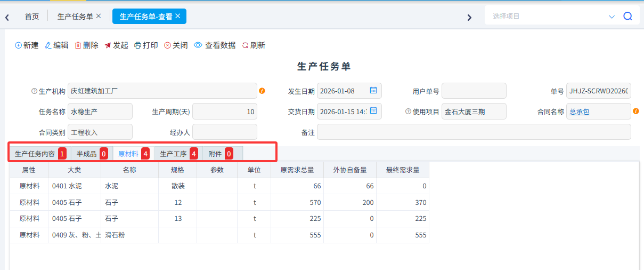Click the 打印 (Print) printer icon
The width and height of the screenshot is (644, 270).
click(138, 45)
